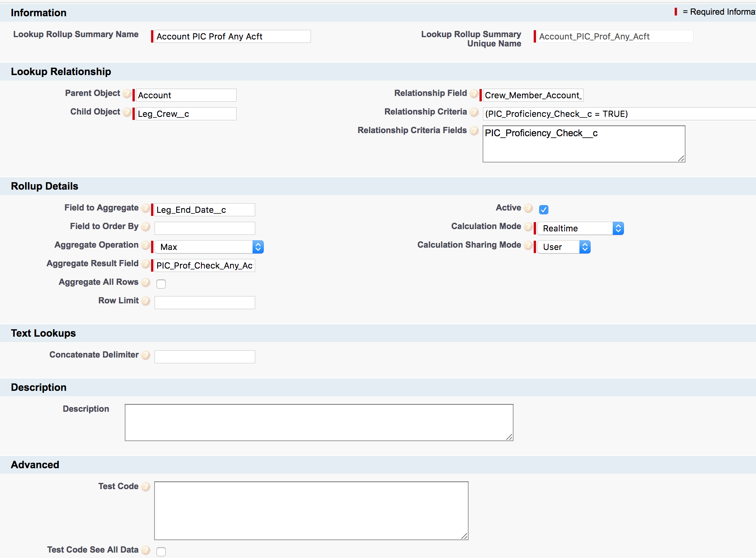Show help for Relationship Criteria
Screen dimensions: 756x558
[x=474, y=112]
